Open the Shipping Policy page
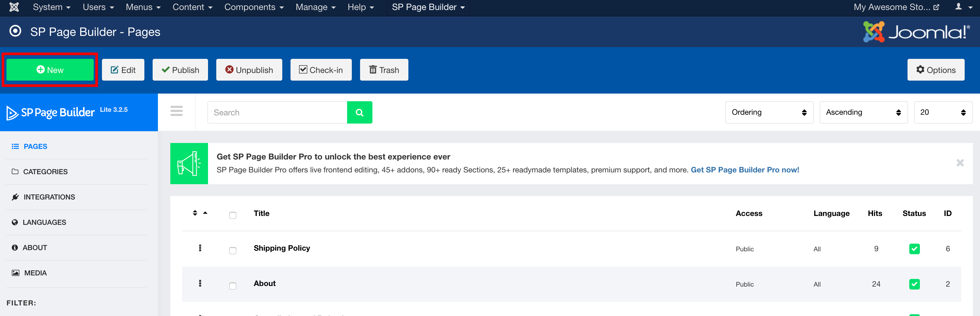Screen dimensions: 980x316 (281, 248)
